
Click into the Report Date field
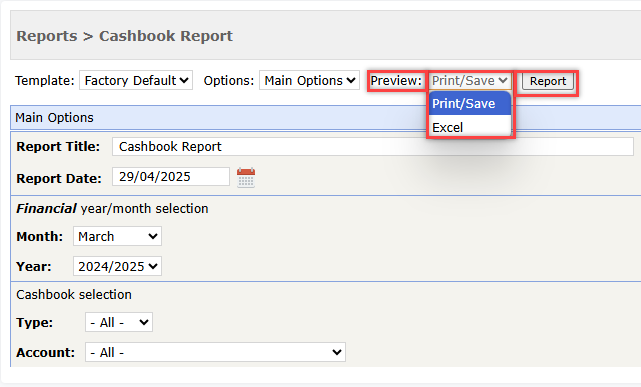pyautogui.click(x=171, y=177)
